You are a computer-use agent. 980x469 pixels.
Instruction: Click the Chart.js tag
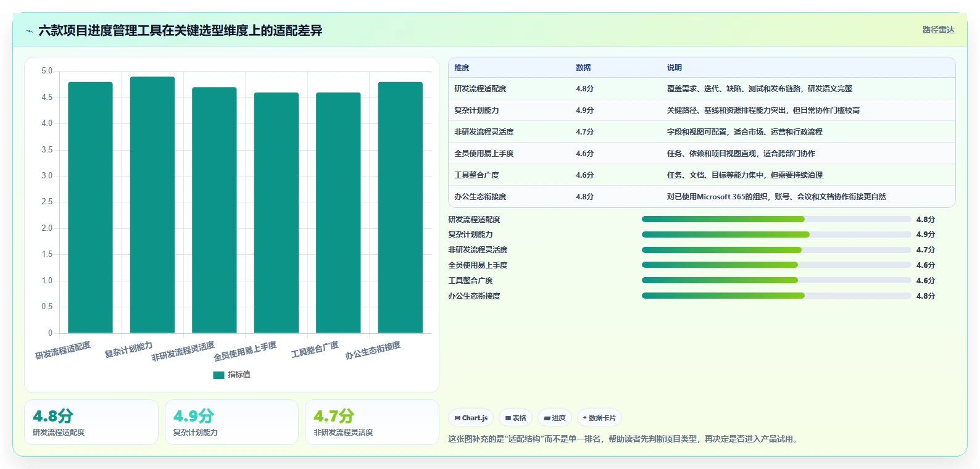(471, 418)
